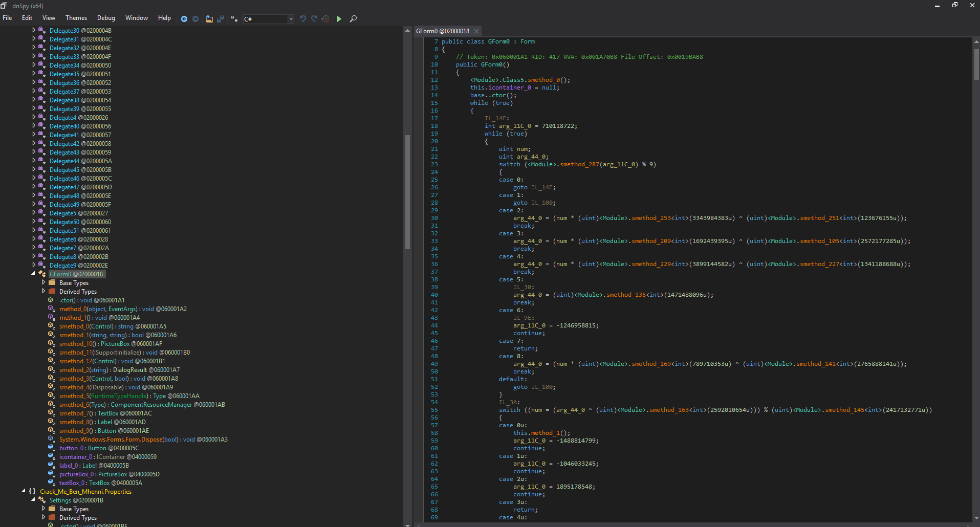This screenshot has height=527, width=980.
Task: Close the GForm0 tab
Action: tap(476, 31)
